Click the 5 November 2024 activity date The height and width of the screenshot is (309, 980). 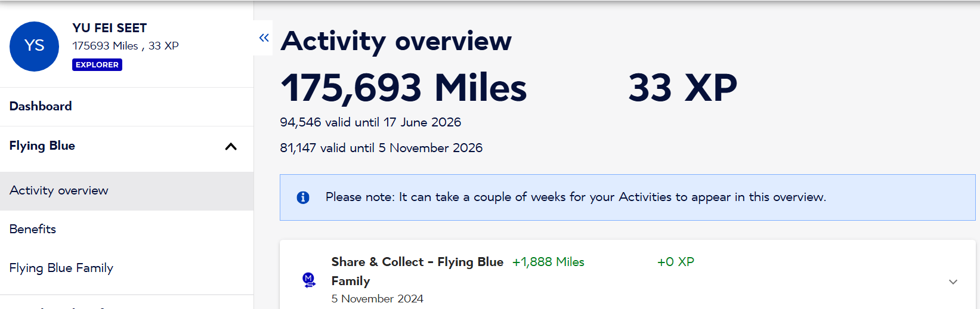pos(377,298)
